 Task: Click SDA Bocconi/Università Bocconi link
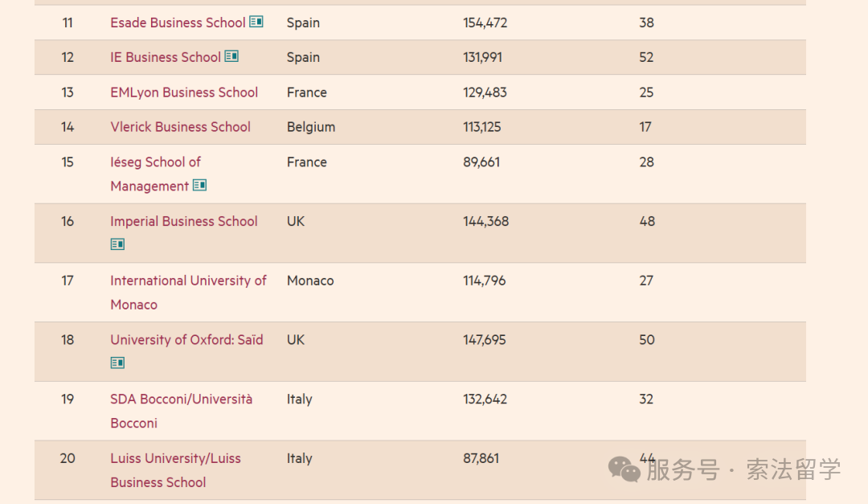click(x=181, y=411)
